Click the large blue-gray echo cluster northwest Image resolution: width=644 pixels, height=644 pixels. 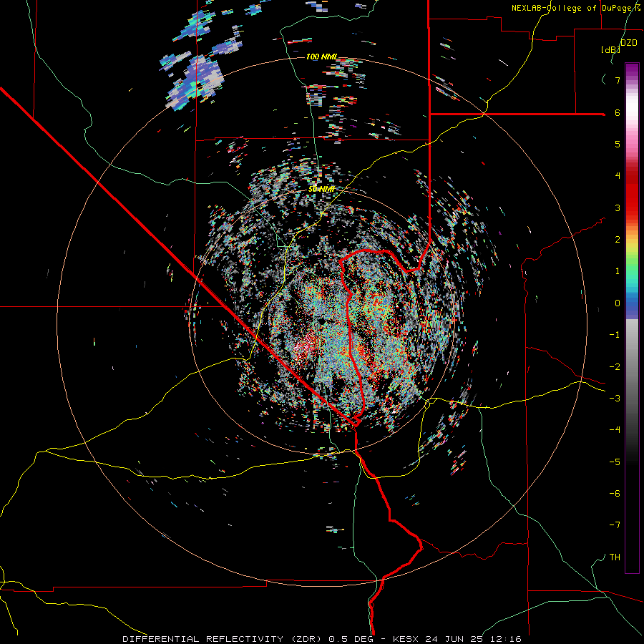point(196,82)
